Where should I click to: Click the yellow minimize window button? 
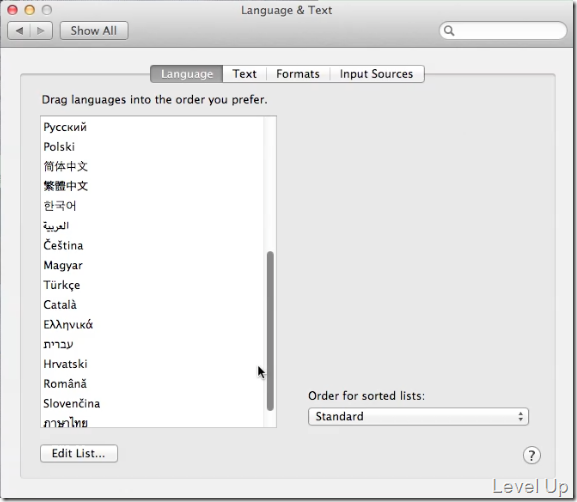[30, 10]
